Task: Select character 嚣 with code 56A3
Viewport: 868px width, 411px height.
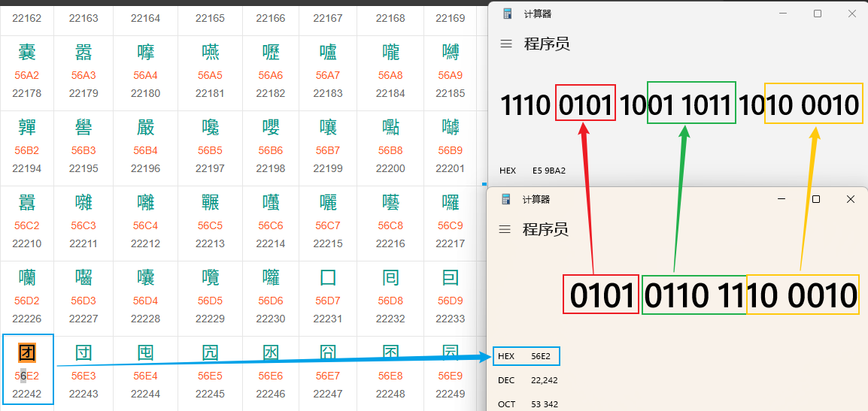Action: click(83, 52)
